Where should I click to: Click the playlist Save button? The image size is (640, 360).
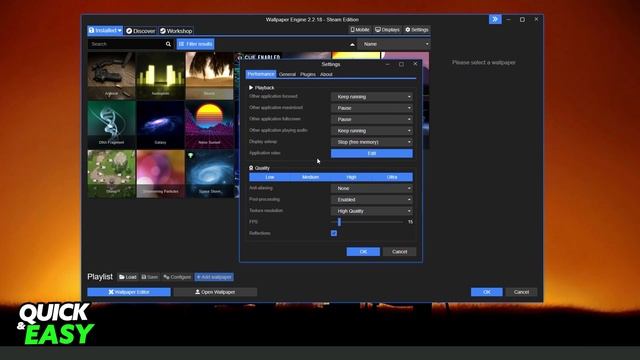coord(149,277)
